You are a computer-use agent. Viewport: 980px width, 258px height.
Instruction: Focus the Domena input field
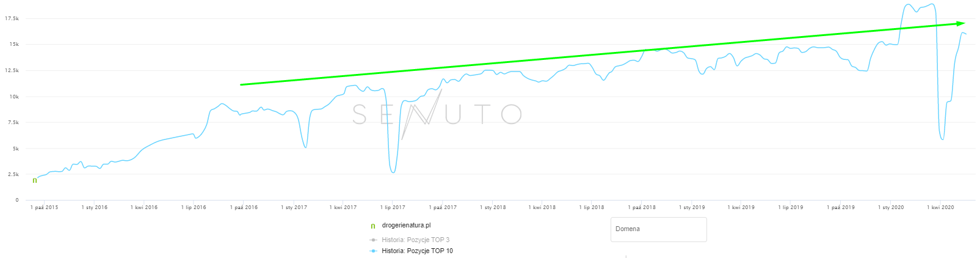coord(658,229)
